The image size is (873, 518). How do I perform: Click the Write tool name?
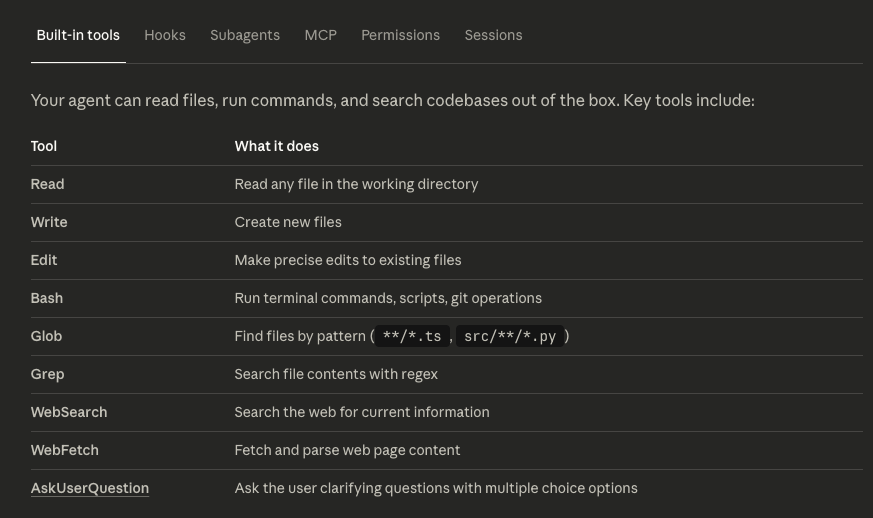(x=49, y=222)
